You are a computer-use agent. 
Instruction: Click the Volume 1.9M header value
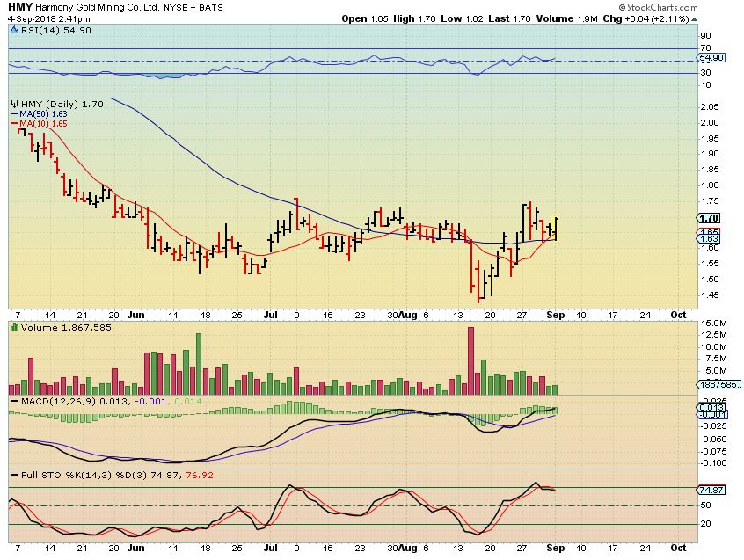point(566,19)
